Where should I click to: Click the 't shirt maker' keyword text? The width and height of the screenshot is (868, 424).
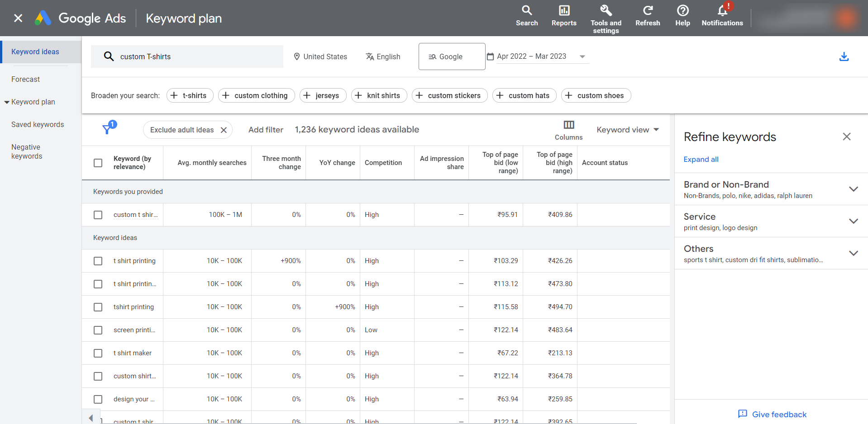coord(133,353)
